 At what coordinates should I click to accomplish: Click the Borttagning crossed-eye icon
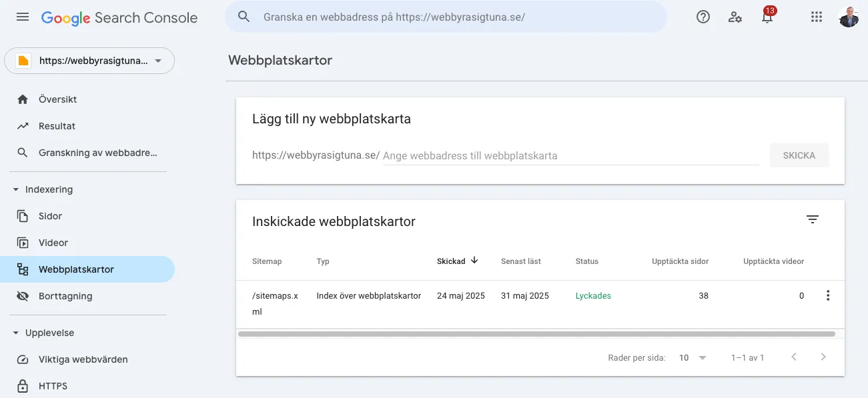click(x=23, y=296)
